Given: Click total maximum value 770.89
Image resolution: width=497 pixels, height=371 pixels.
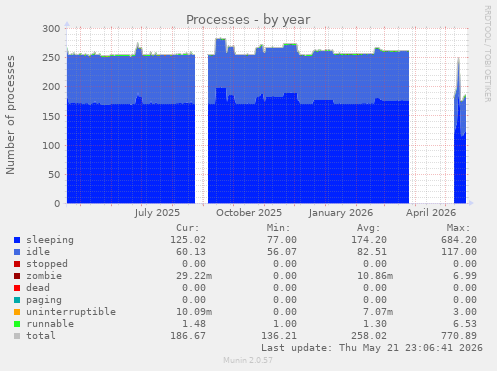Looking at the screenshot, I should click(459, 336).
